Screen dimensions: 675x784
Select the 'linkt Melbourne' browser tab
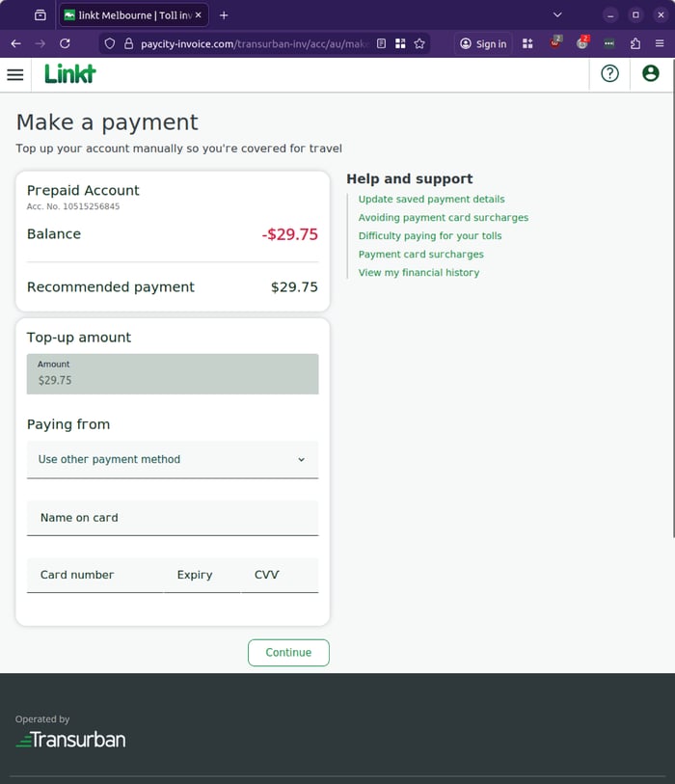(x=125, y=14)
